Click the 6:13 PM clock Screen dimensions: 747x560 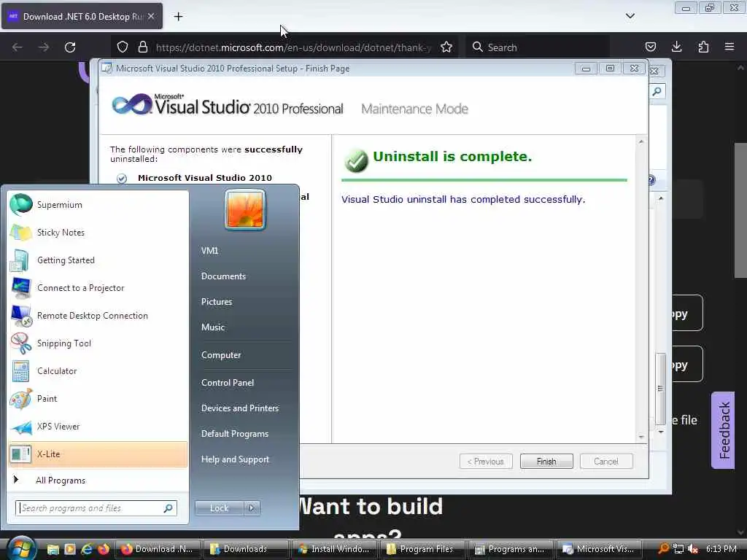tap(721, 549)
